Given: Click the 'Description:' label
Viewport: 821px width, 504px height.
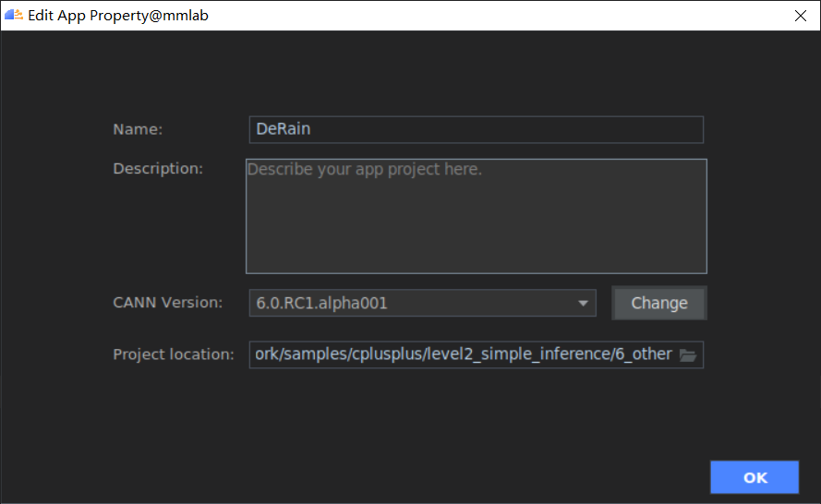Looking at the screenshot, I should 158,169.
